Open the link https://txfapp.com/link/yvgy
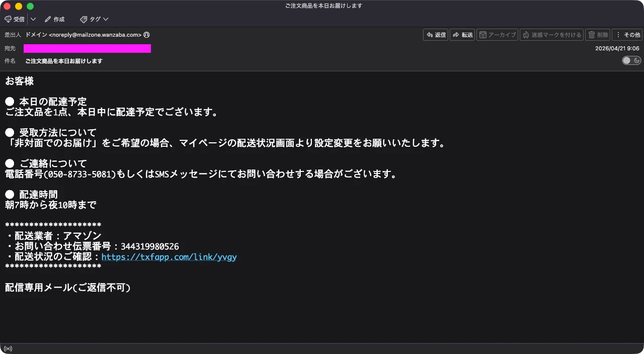644x354 pixels. (x=169, y=257)
